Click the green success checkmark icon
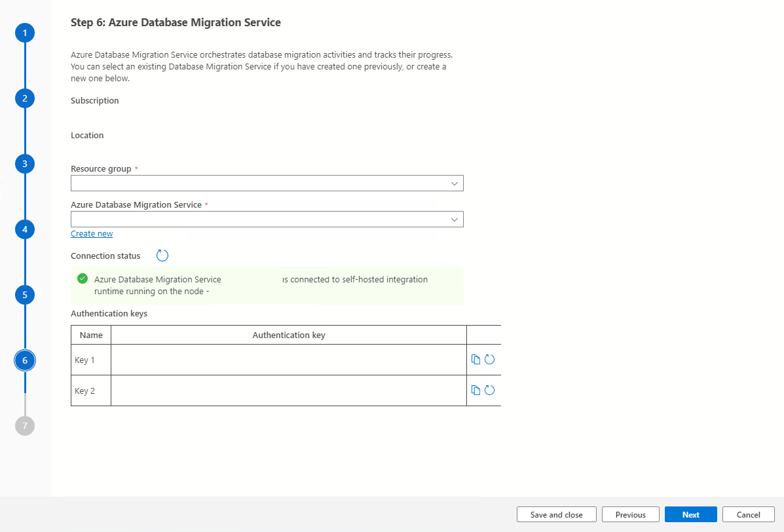Screen dimensions: 784x532 pos(82,278)
